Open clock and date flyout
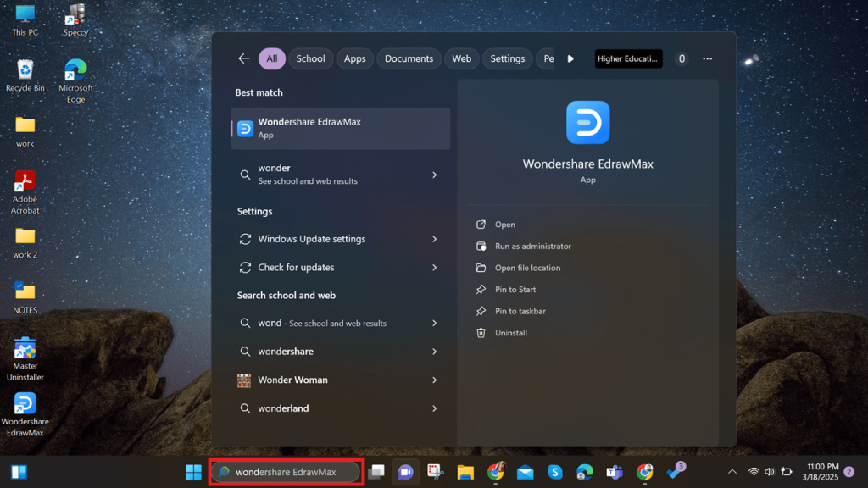868x488 pixels. [x=821, y=472]
